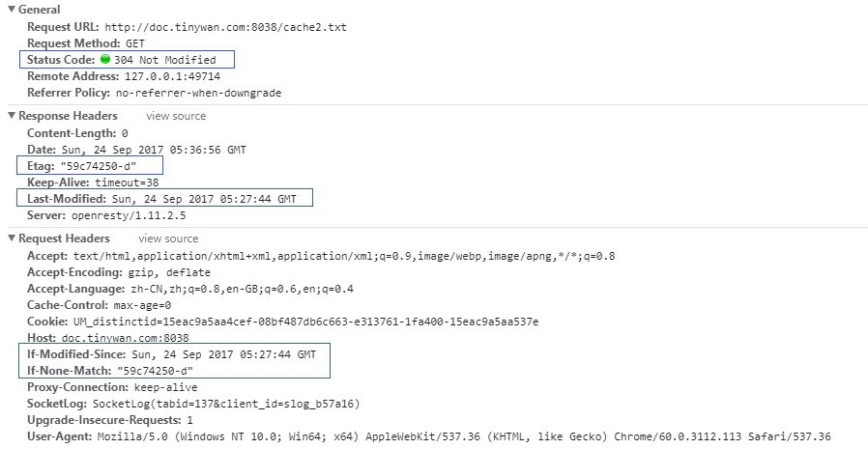Select the Etag header value
This screenshot has height=449, width=868.
98,166
